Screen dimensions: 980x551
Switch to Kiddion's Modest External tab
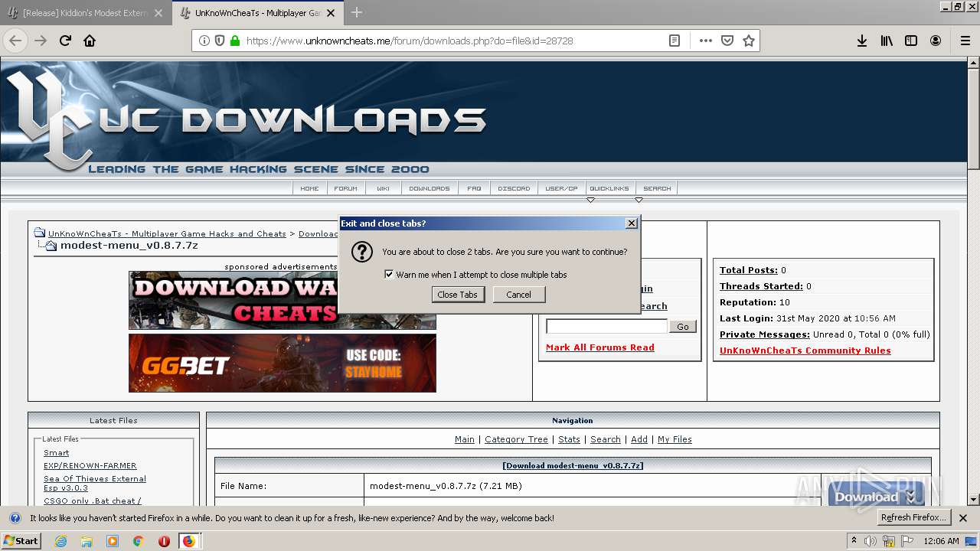pos(84,13)
